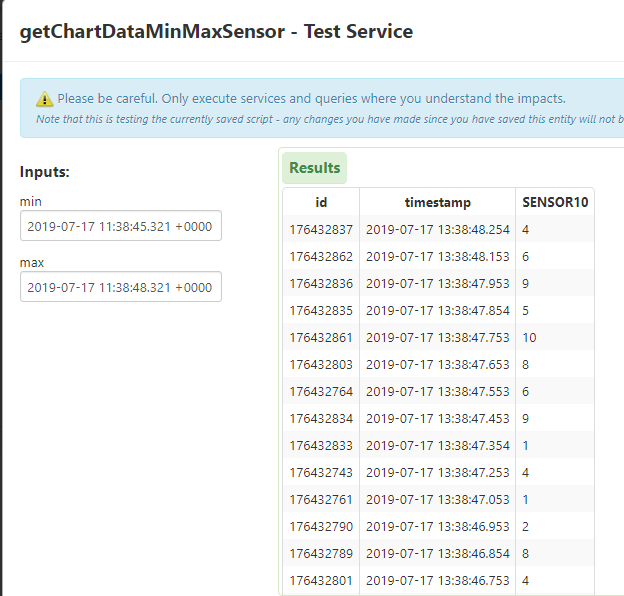Click timestamp 2019-07-17 13:38:47.453 cell

pos(437,419)
